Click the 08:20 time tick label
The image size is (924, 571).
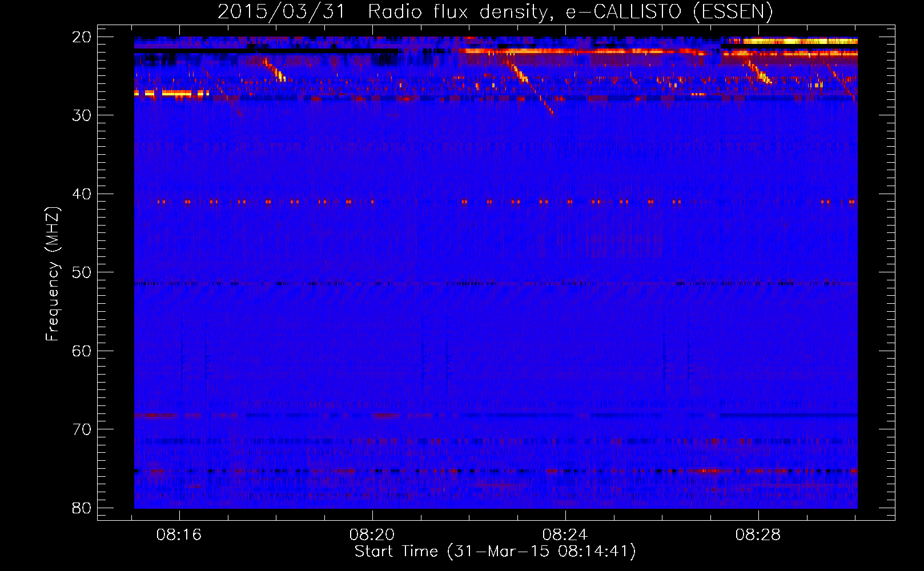point(372,535)
